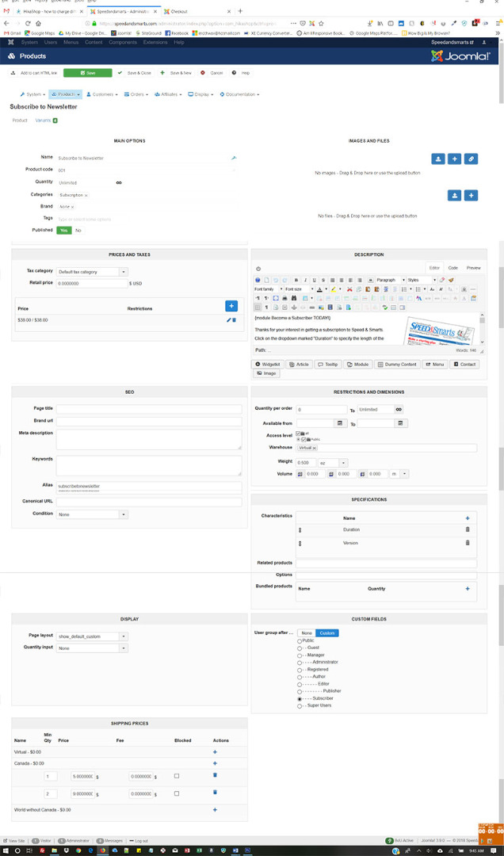Toggle Blocked checkbox for min qty 2 row

point(177,793)
